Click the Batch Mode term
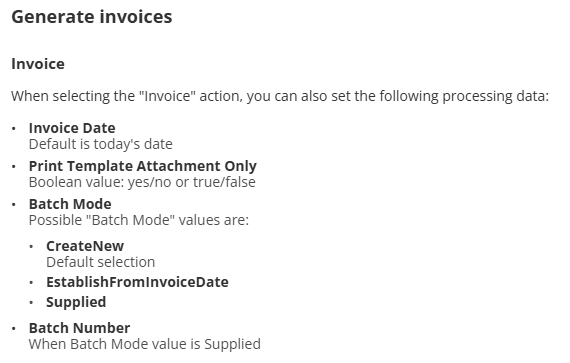Image resolution: width=570 pixels, height=363 pixels. 70,204
